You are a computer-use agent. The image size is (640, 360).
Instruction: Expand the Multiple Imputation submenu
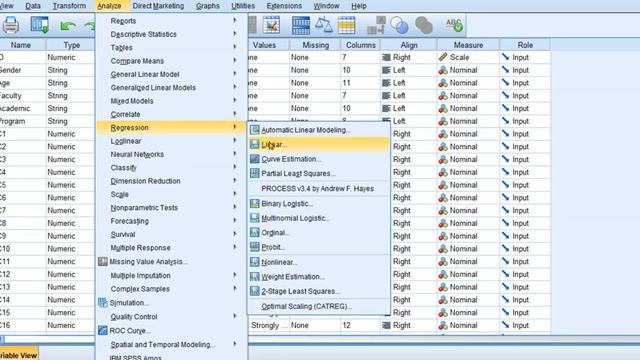(235, 275)
